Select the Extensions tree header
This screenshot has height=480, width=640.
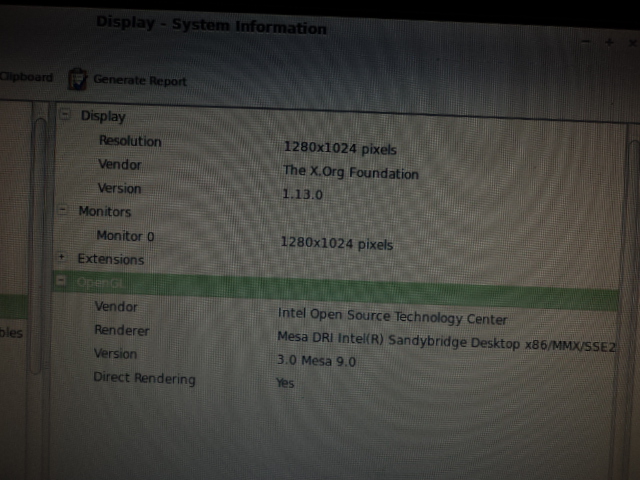pos(111,259)
